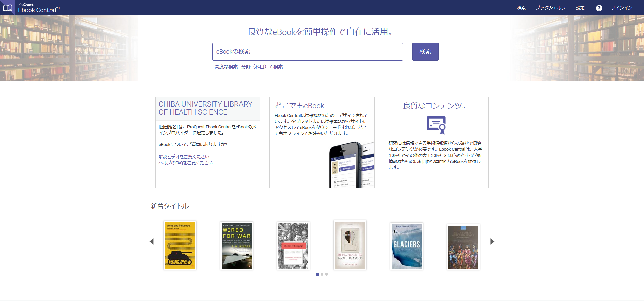The image size is (644, 301).
Task: Open the 設定 dropdown menu
Action: click(581, 8)
